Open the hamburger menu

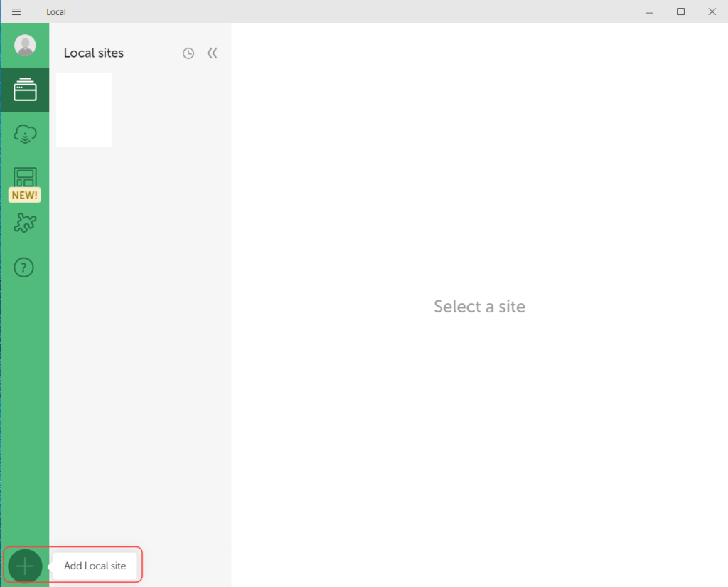[16, 11]
